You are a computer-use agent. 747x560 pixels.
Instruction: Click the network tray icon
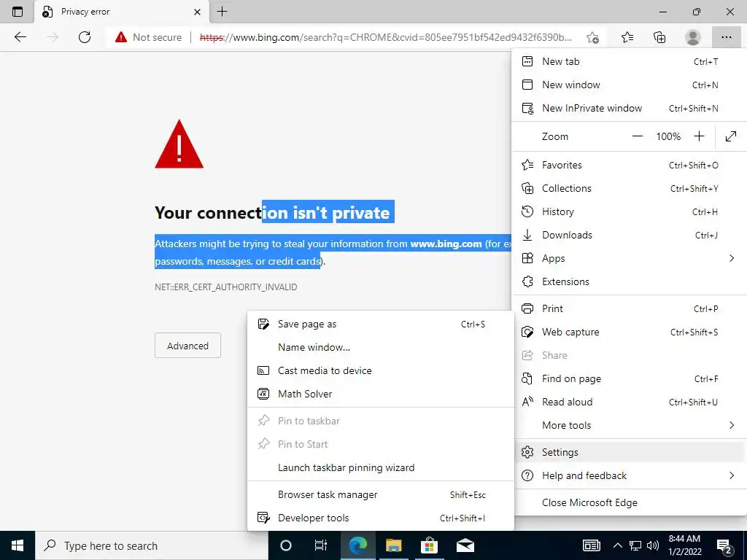[635, 545]
